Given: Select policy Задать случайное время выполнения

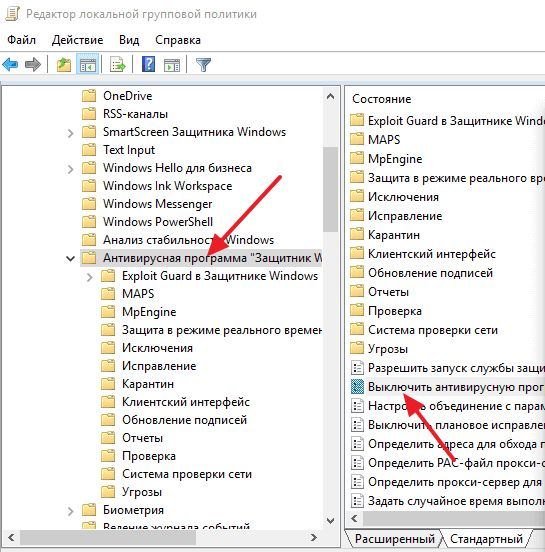Looking at the screenshot, I should [x=447, y=501].
